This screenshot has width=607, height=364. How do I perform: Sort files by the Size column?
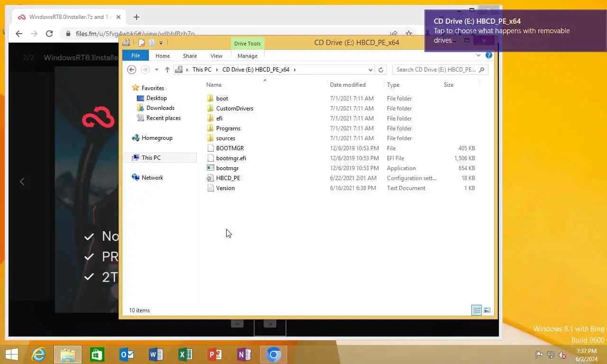pos(449,85)
